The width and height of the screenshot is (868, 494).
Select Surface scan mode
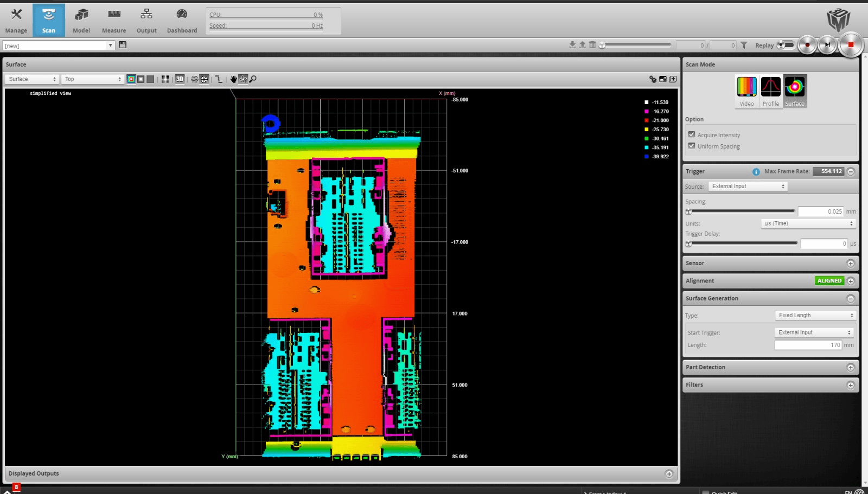(x=795, y=92)
